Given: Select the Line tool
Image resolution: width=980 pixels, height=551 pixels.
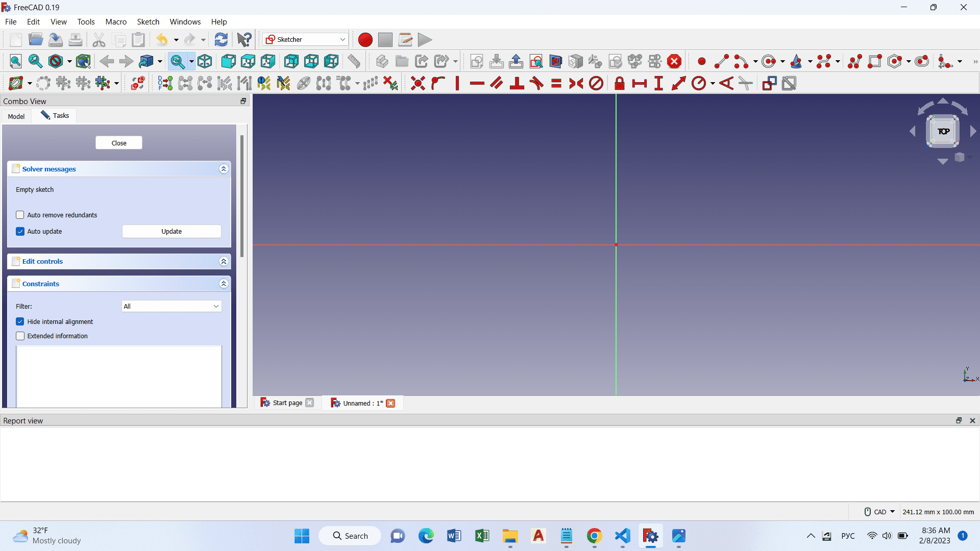Looking at the screenshot, I should [721, 61].
